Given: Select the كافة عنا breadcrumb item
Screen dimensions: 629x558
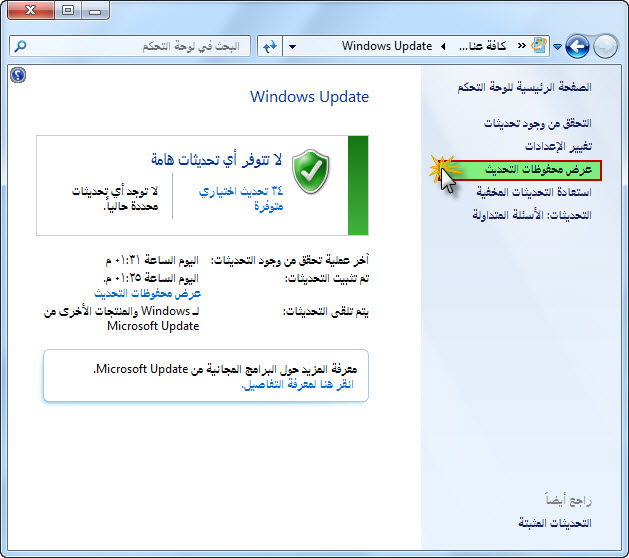Looking at the screenshot, I should (x=483, y=46).
